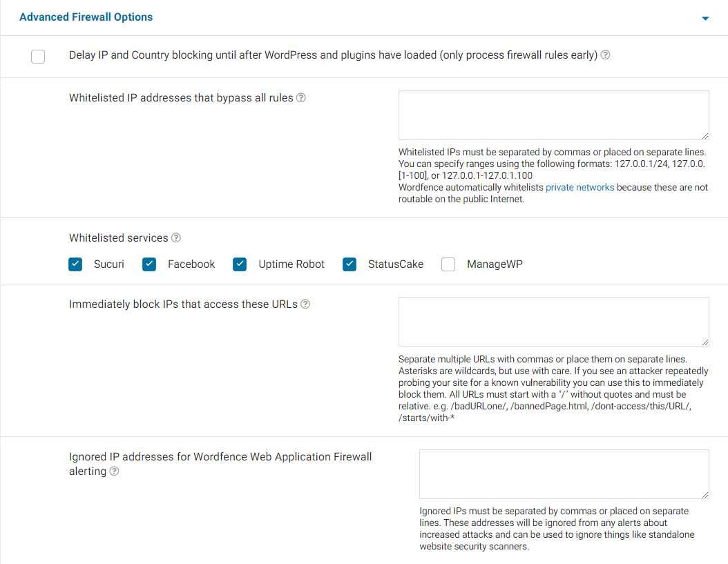Click help icon beside Delay IP blocking option
Viewport: 728px width, 564px height.
pyautogui.click(x=605, y=55)
